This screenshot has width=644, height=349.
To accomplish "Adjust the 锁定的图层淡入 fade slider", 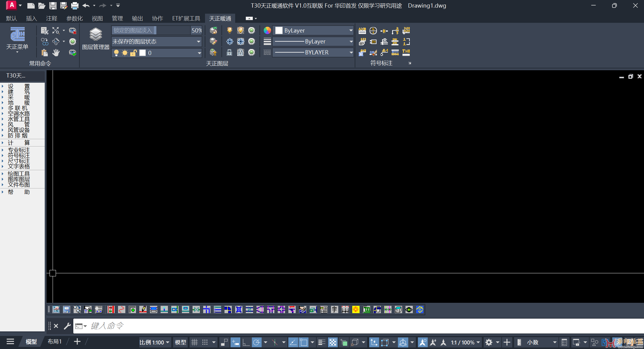I will [151, 30].
